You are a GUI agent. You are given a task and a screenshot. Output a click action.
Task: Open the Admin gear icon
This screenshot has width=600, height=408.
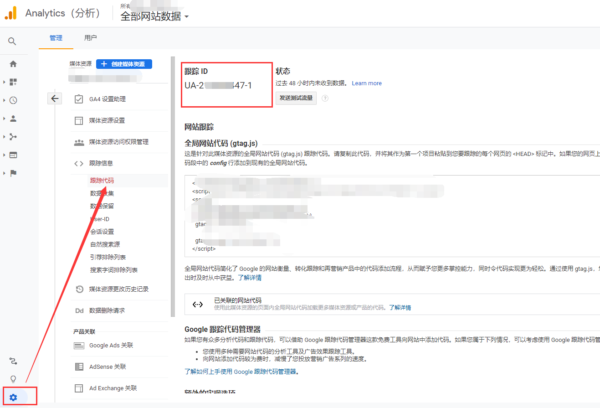point(13,397)
